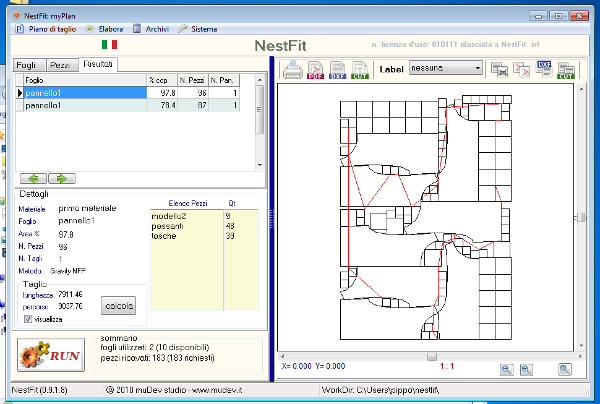Click the calcola button
This screenshot has height=404, width=600.
(x=119, y=306)
